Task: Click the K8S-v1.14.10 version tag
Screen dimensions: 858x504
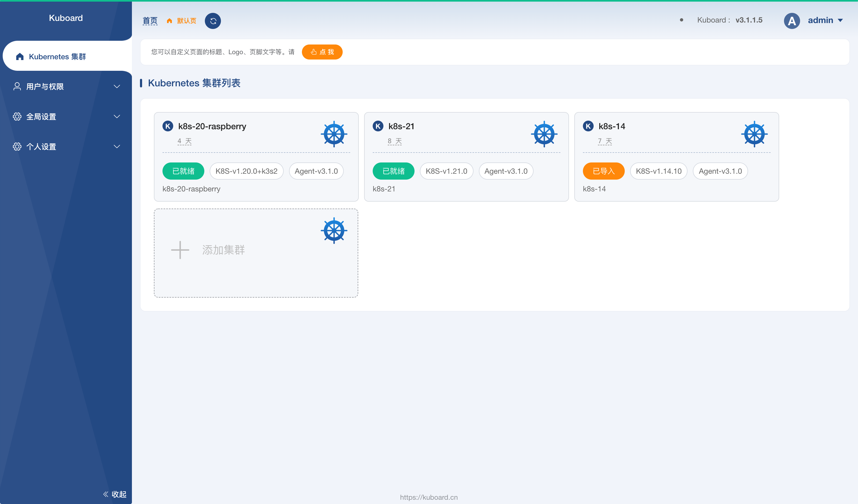Action: (x=659, y=171)
